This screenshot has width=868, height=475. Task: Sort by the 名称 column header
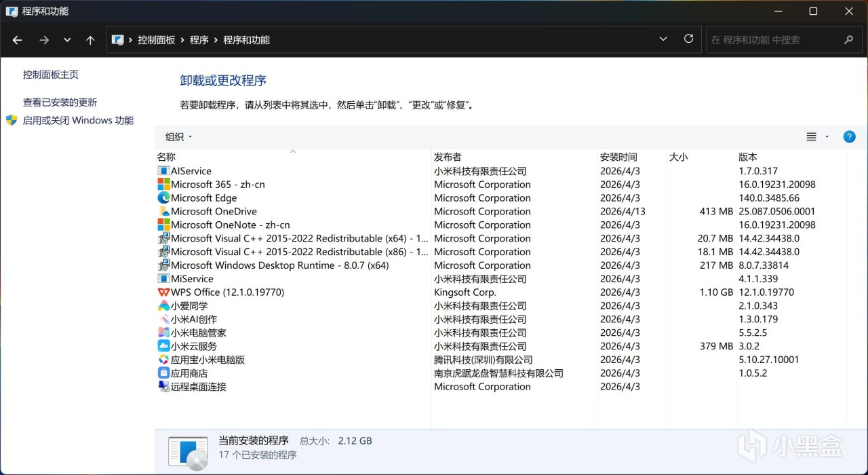pos(166,157)
